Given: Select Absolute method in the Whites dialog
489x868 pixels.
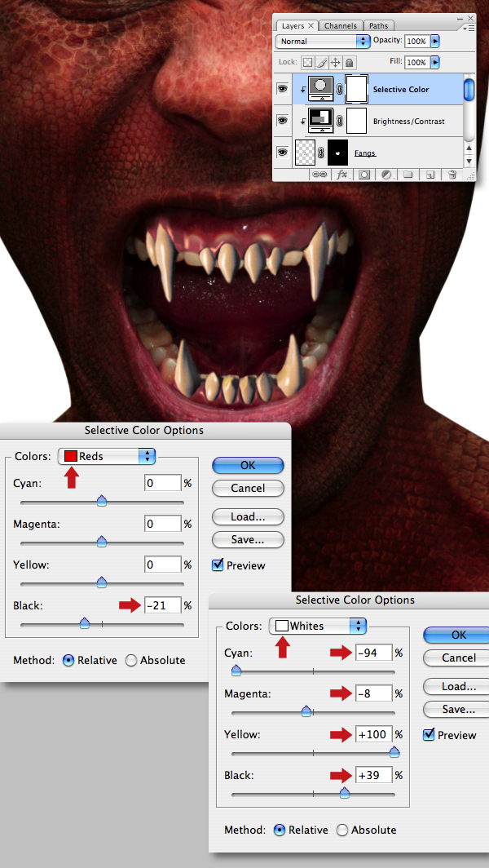Looking at the screenshot, I should [x=342, y=830].
